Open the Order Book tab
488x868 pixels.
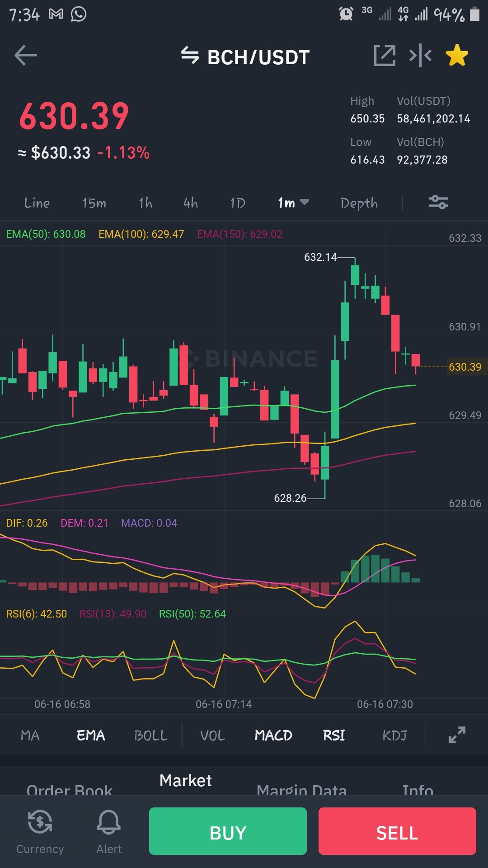pos(70,789)
